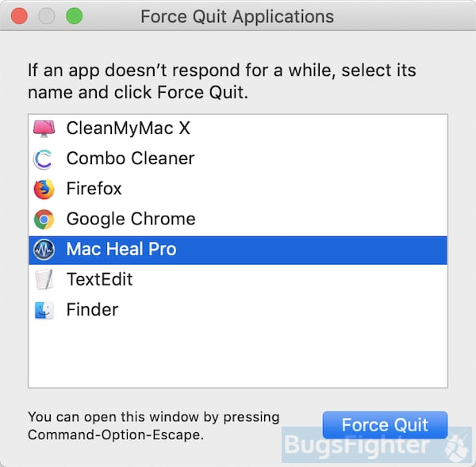Click the Force Quit Applications title bar
Viewport: 476px width, 467px height.
coord(237,16)
